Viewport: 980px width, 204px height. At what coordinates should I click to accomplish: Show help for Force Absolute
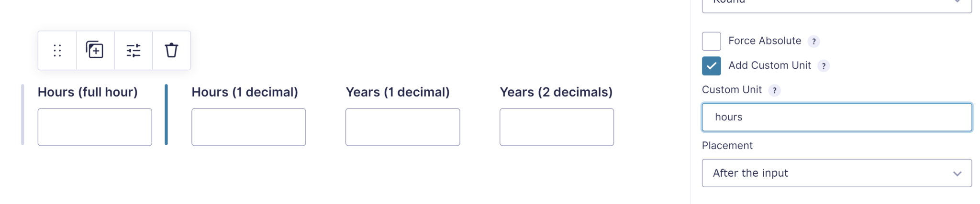pyautogui.click(x=813, y=42)
